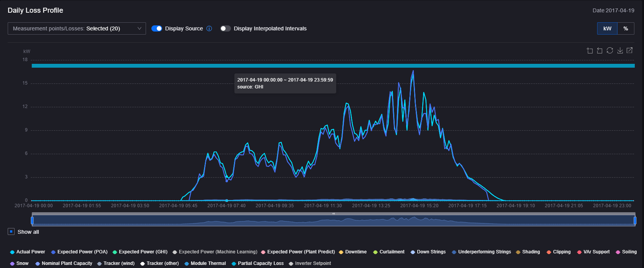Click the 18 value on the kW axis

[x=25, y=60]
